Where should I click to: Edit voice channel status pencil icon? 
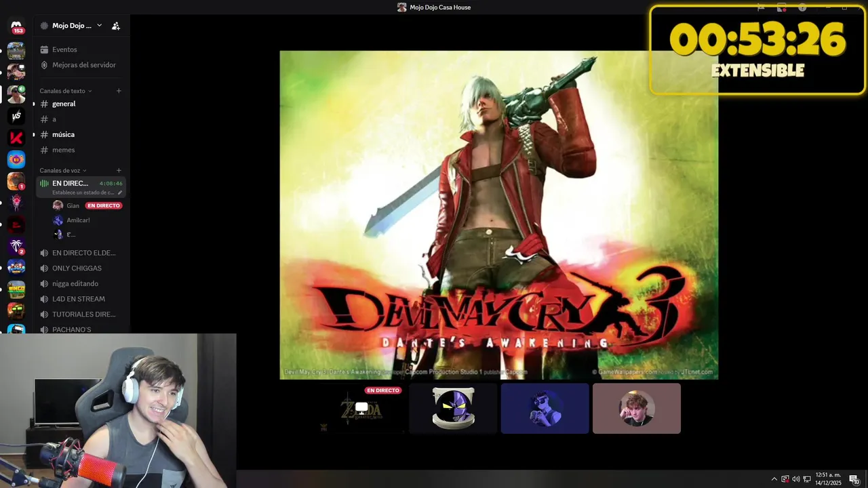coord(120,192)
